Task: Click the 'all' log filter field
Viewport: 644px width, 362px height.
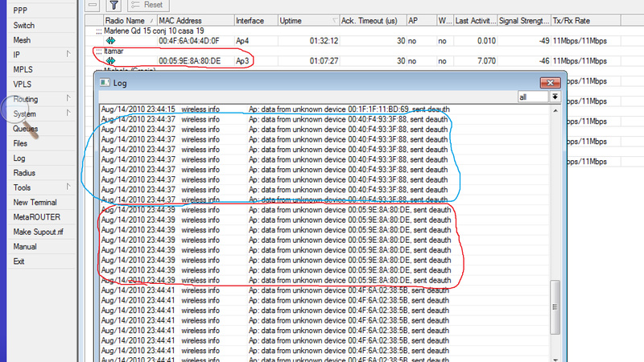Action: 533,97
